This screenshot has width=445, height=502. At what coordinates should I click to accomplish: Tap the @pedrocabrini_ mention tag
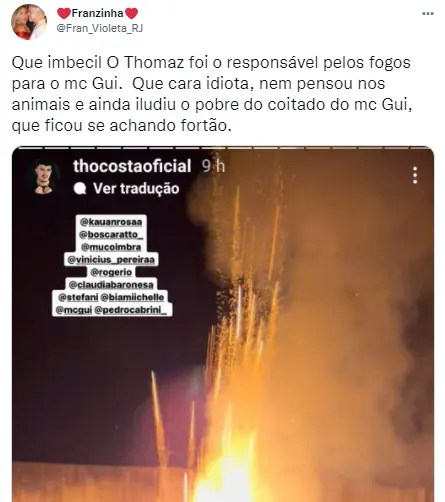pyautogui.click(x=130, y=310)
